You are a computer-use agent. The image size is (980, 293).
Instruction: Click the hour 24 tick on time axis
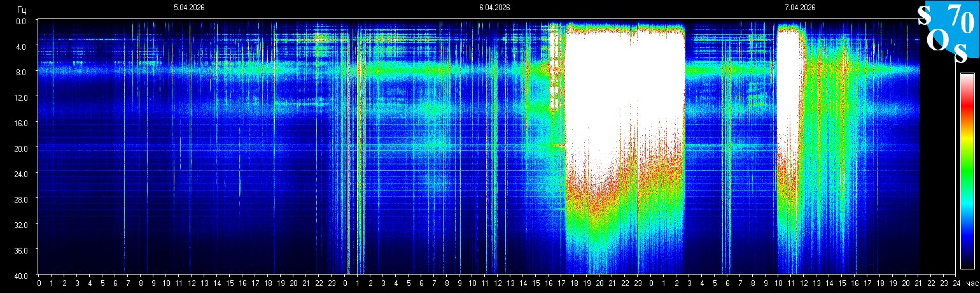pyautogui.click(x=956, y=283)
